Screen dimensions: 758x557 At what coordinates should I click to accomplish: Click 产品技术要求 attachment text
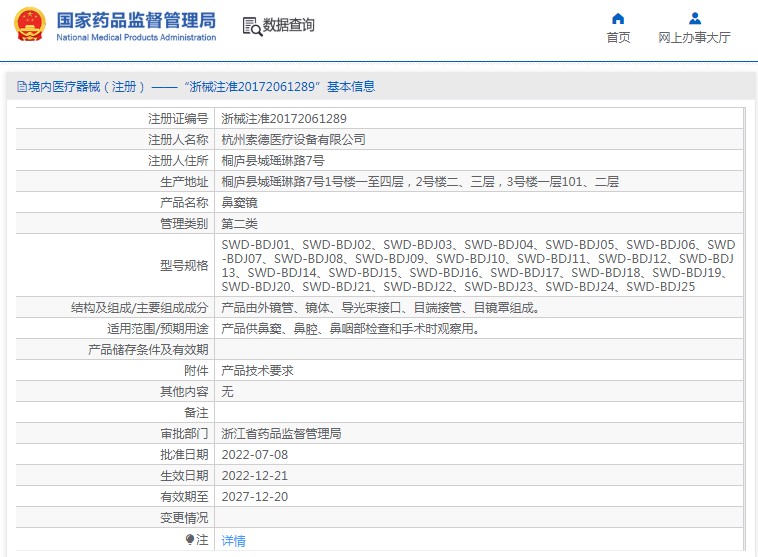coord(258,371)
